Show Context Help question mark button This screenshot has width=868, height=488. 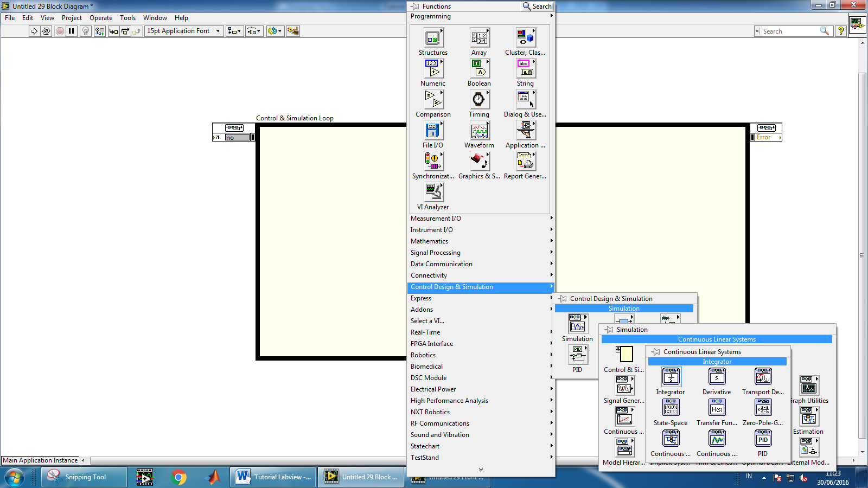click(841, 31)
